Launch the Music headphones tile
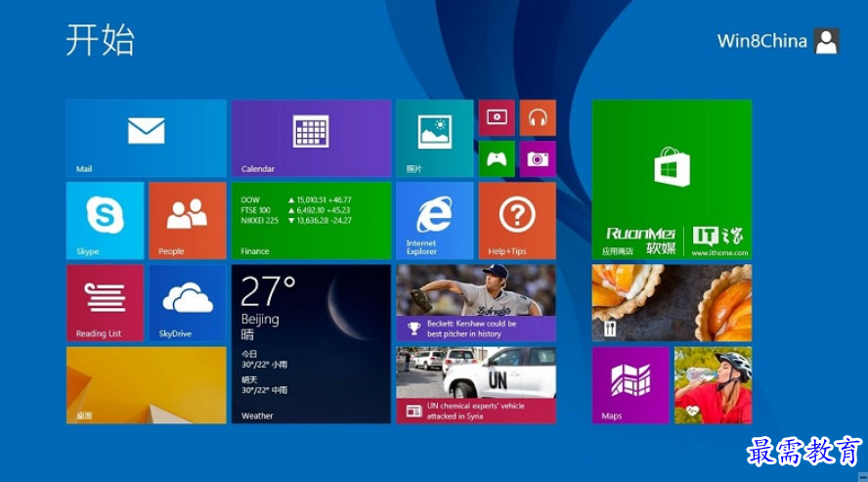This screenshot has height=482, width=868. [538, 118]
